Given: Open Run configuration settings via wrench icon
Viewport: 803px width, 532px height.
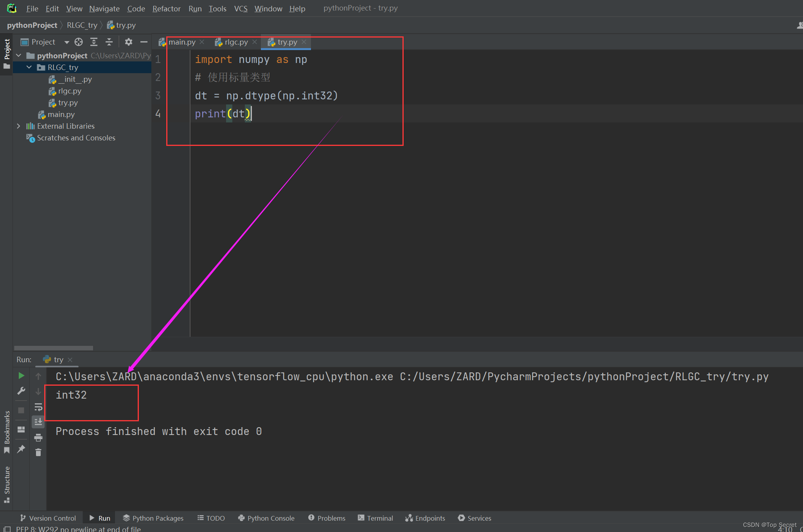Looking at the screenshot, I should (x=22, y=391).
